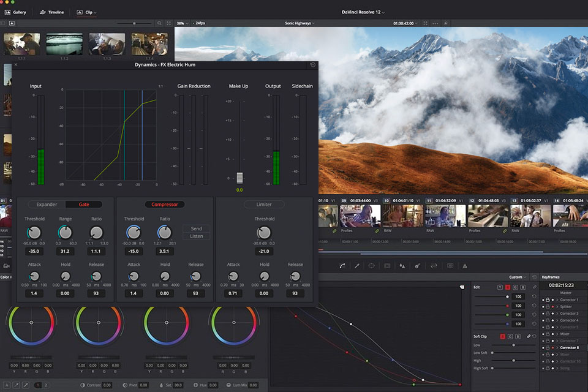Image resolution: width=588 pixels, height=392 pixels.
Task: Reset the curves Custom panel
Action: 534,277
